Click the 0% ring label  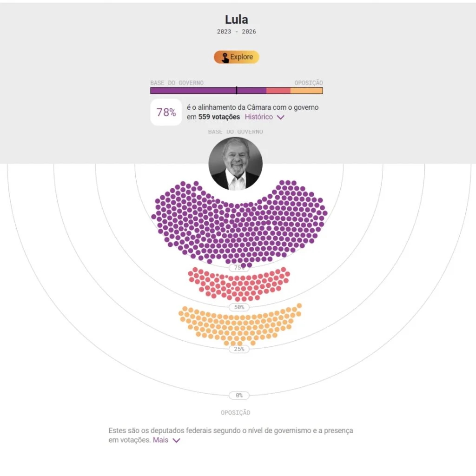pos(239,395)
